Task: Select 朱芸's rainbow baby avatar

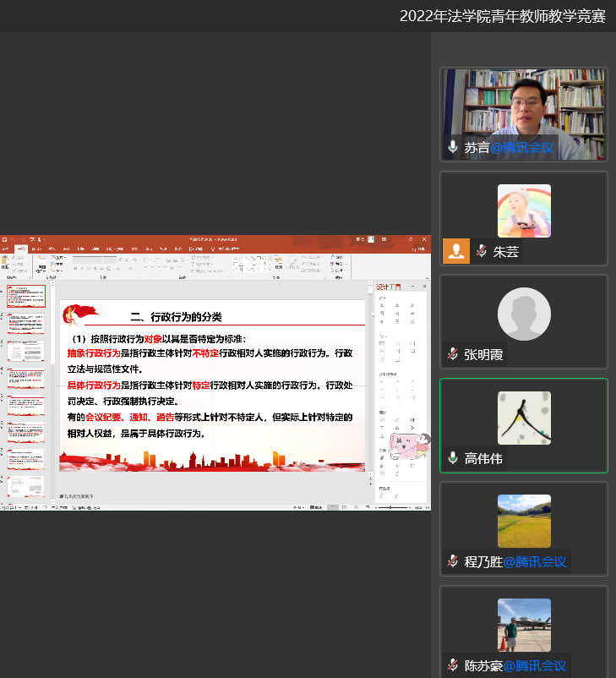Action: pyautogui.click(x=523, y=211)
